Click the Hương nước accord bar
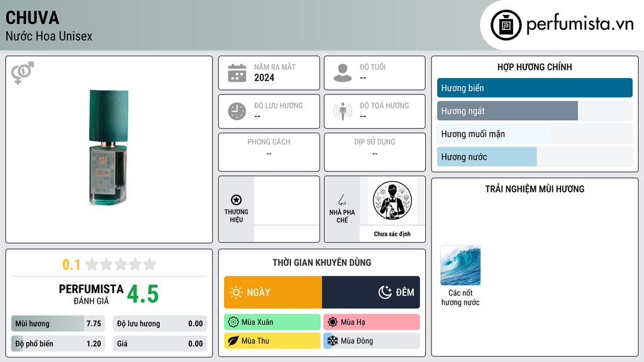644x362 pixels. [535, 156]
